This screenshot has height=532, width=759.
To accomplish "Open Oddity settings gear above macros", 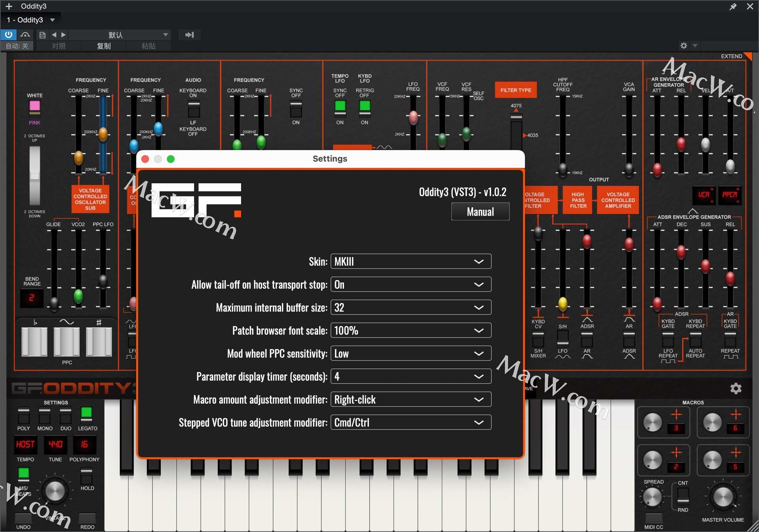I will point(735,388).
